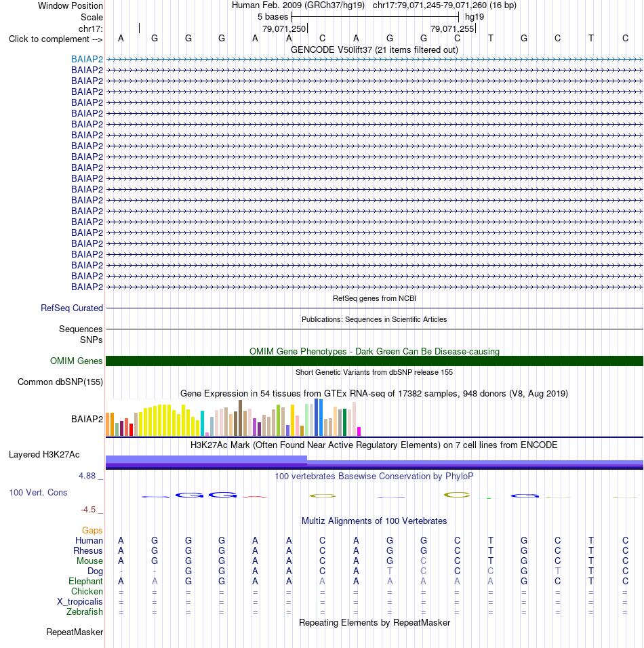This screenshot has width=644, height=648.
Task: Select the Mouse alignment row label
Action: [x=89, y=561]
